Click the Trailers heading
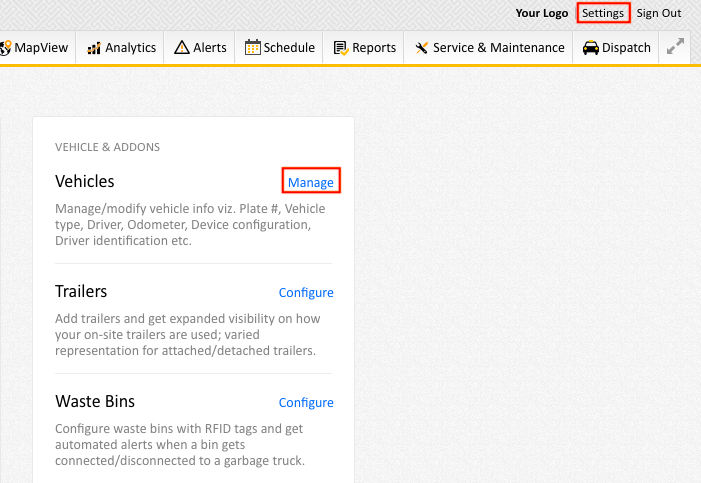The image size is (701, 483). point(81,291)
